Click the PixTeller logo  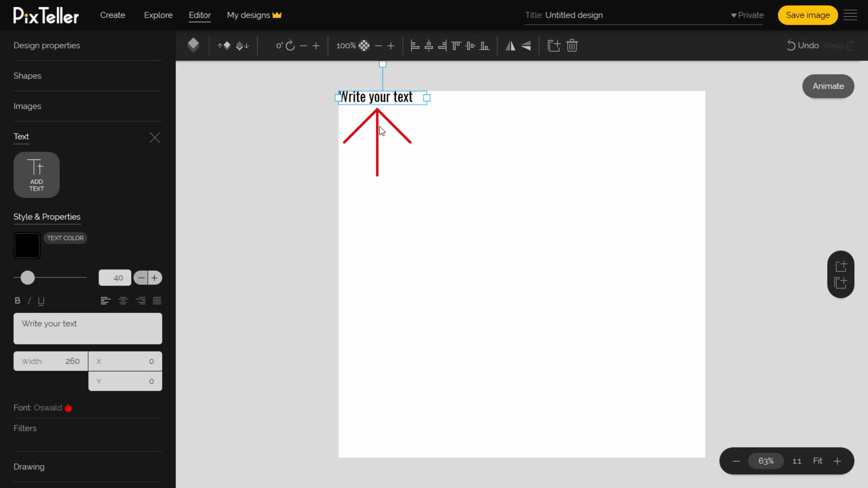[x=46, y=15]
